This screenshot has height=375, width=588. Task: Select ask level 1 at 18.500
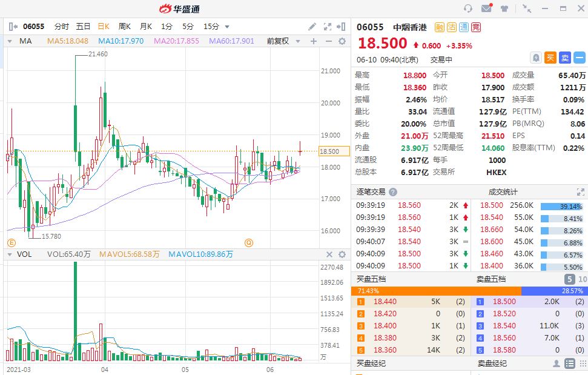(x=530, y=302)
